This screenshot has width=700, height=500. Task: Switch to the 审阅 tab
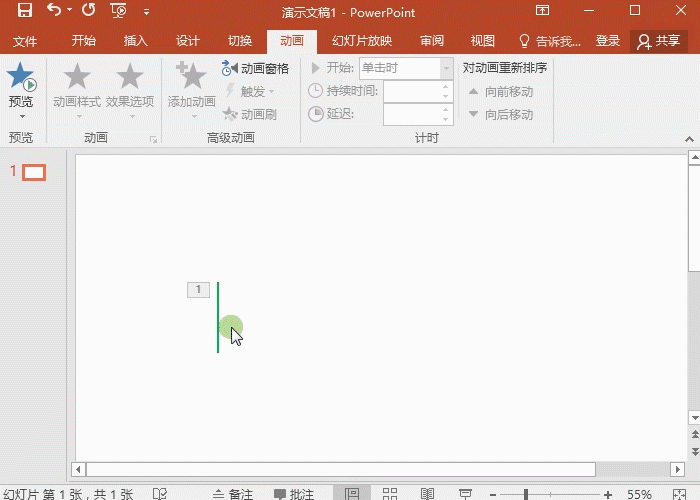[x=432, y=41]
